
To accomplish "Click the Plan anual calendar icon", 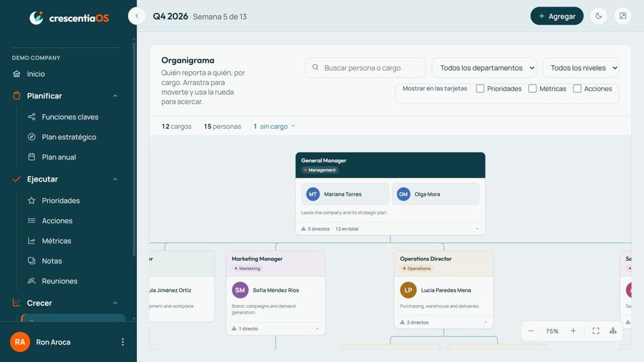I will [x=32, y=157].
